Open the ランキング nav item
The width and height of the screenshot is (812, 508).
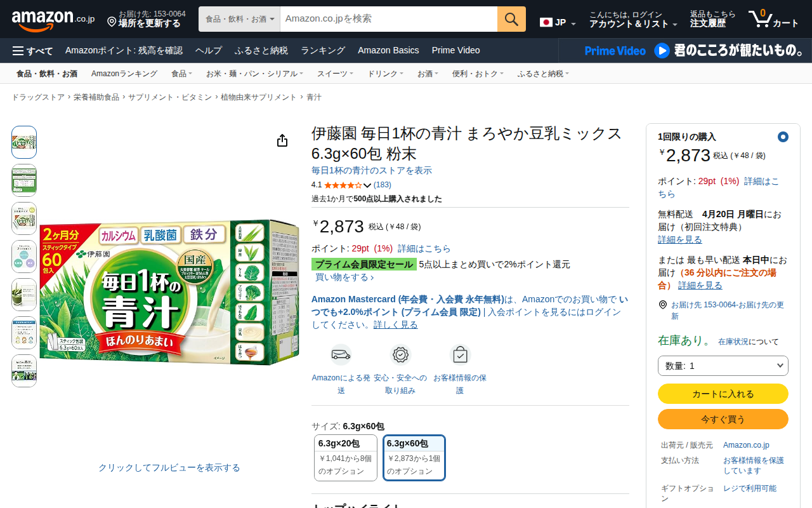point(323,51)
